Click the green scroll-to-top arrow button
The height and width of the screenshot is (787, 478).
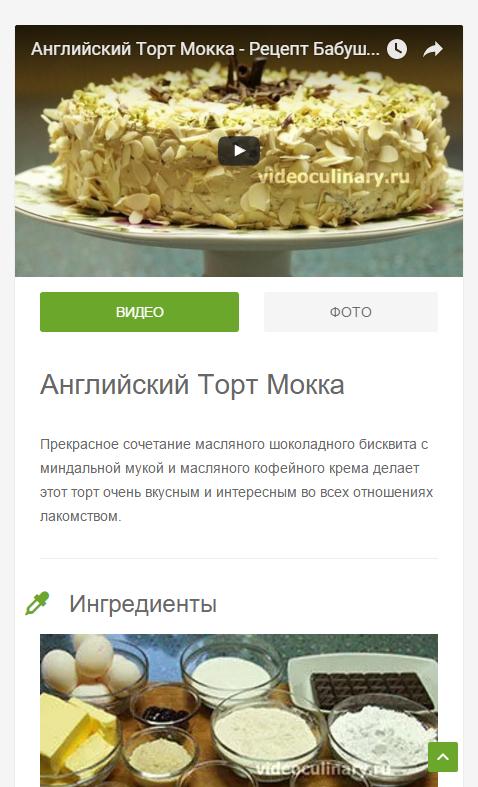tap(443, 757)
